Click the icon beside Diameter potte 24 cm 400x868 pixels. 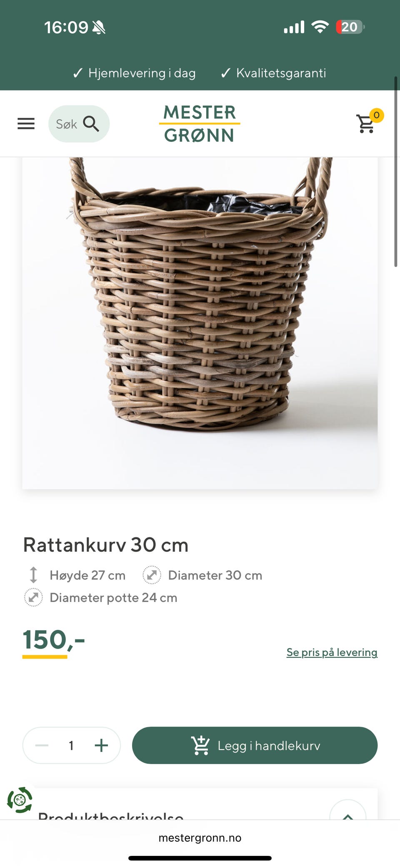click(x=33, y=597)
